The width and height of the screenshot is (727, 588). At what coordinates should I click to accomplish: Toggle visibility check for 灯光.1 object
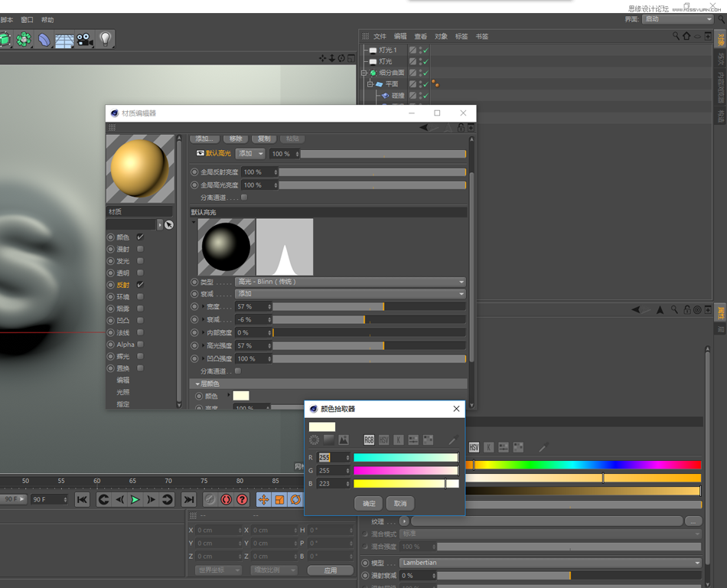click(425, 50)
